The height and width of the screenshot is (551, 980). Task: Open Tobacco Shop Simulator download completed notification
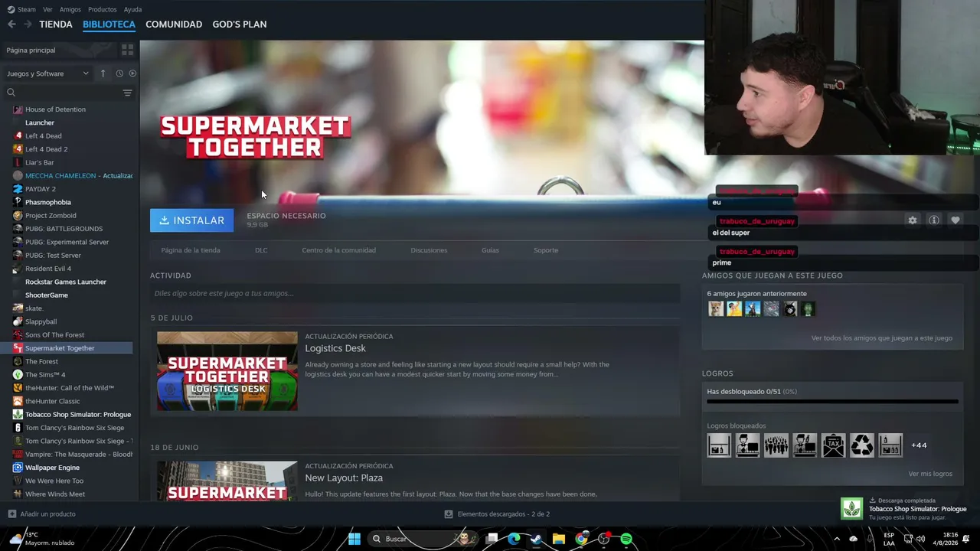click(x=906, y=509)
